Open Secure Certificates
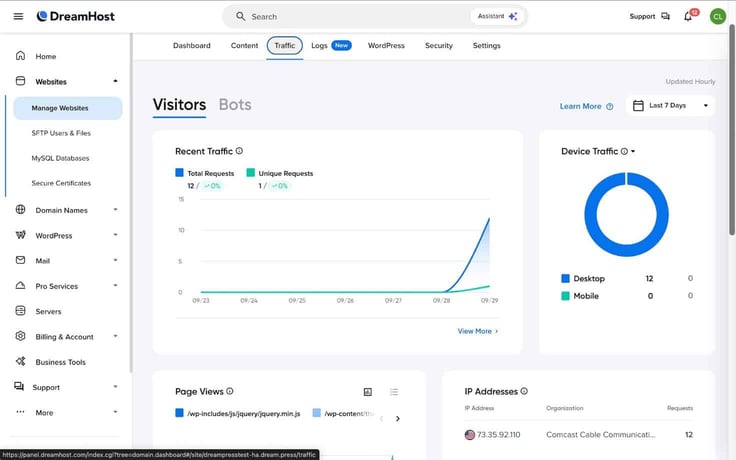 (x=61, y=183)
